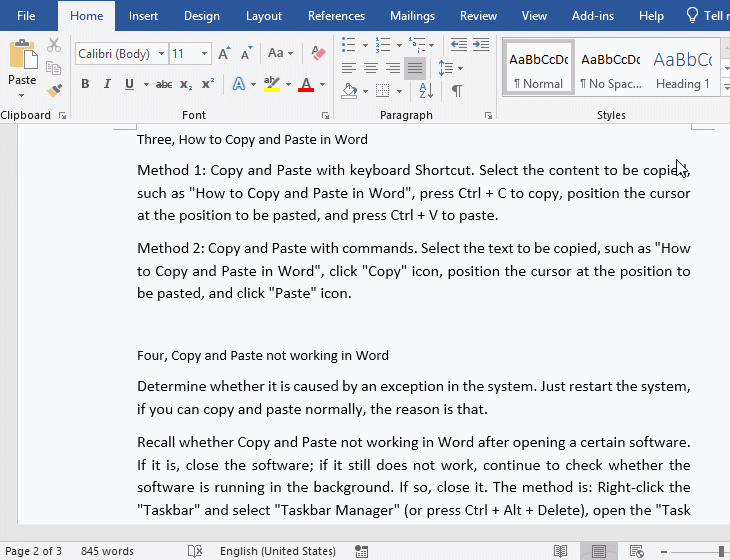The height and width of the screenshot is (560, 730).
Task: Switch to the References tab
Action: point(336,16)
